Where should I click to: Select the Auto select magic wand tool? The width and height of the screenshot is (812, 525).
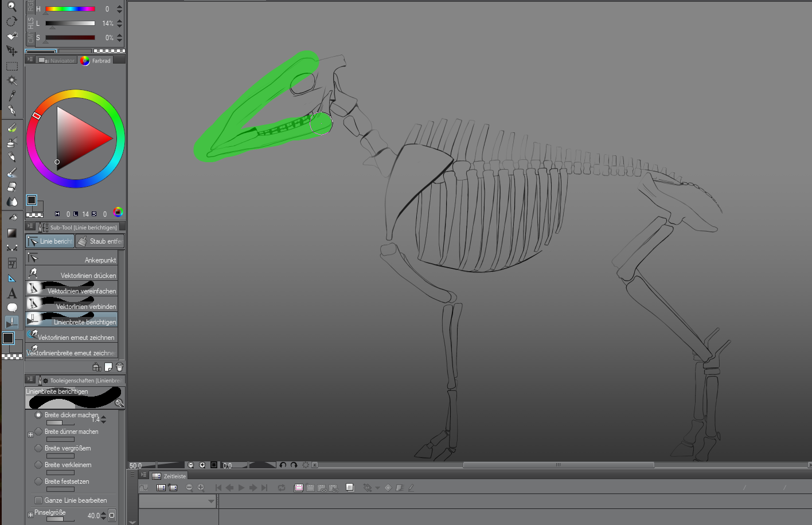[x=11, y=81]
